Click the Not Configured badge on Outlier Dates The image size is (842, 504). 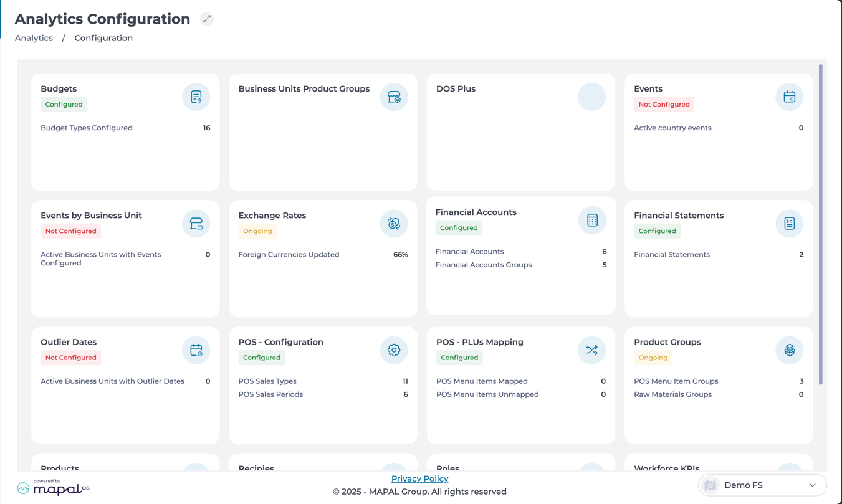point(71,358)
